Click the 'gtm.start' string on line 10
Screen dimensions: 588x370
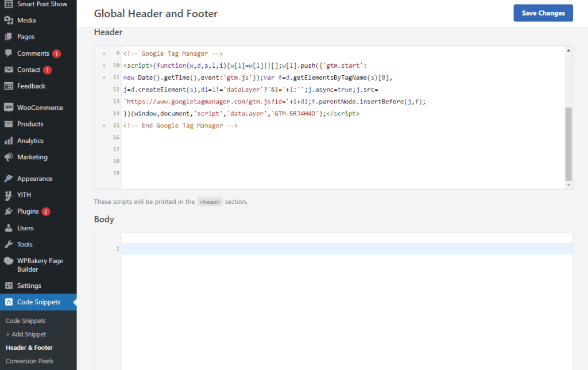pyautogui.click(x=345, y=65)
